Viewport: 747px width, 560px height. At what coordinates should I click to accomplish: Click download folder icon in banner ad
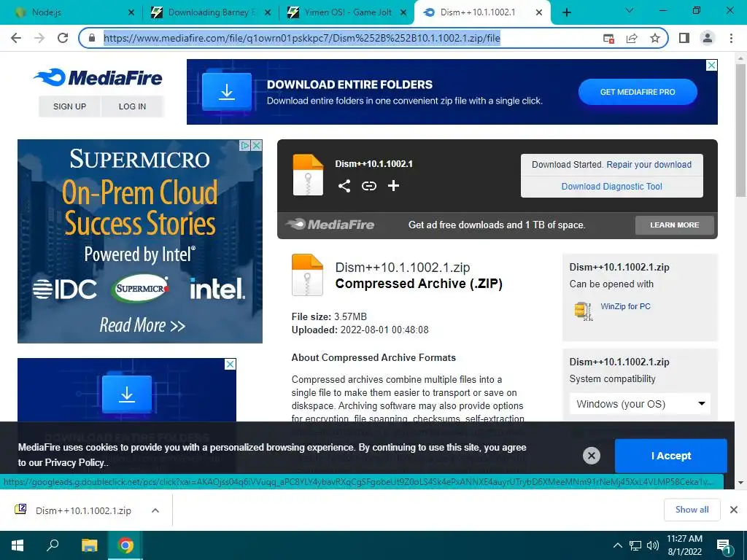227,91
